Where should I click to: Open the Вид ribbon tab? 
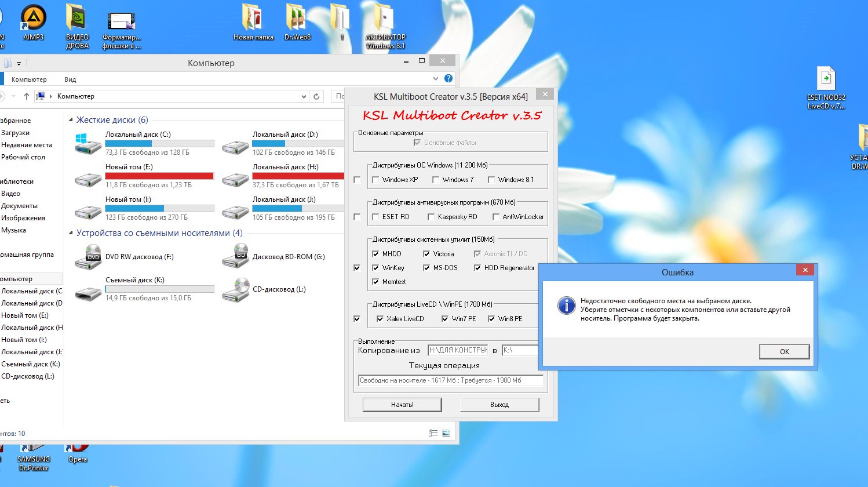[70, 79]
